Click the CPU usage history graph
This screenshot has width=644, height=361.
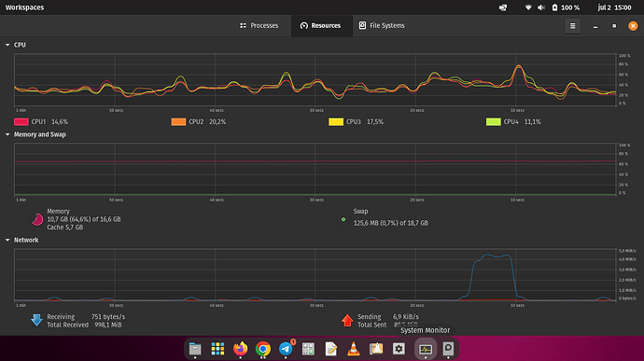[315, 79]
